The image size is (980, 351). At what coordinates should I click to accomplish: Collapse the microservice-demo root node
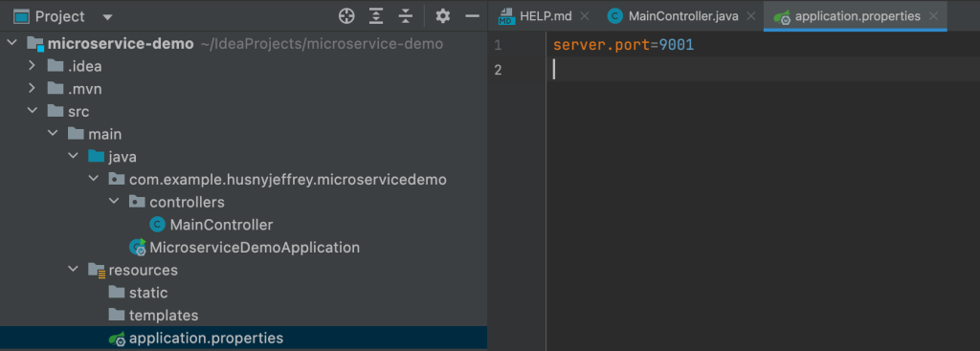pyautogui.click(x=11, y=44)
